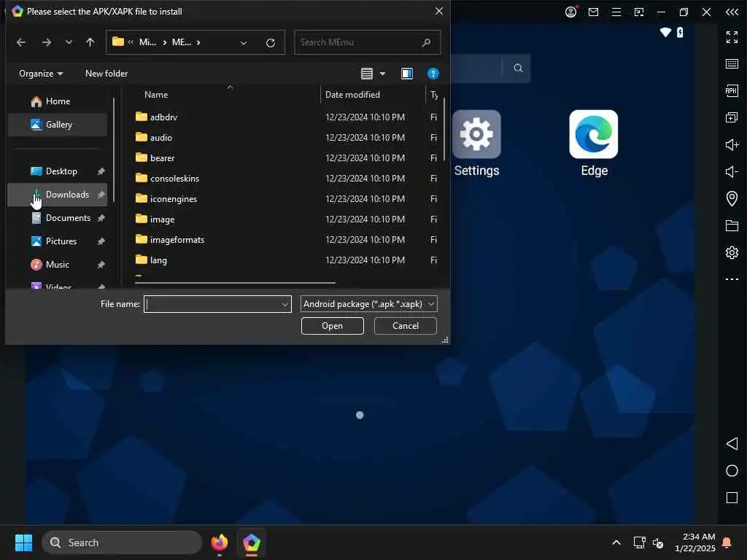The image size is (747, 560).
Task: Launch Settings app on Android home
Action: point(476,144)
